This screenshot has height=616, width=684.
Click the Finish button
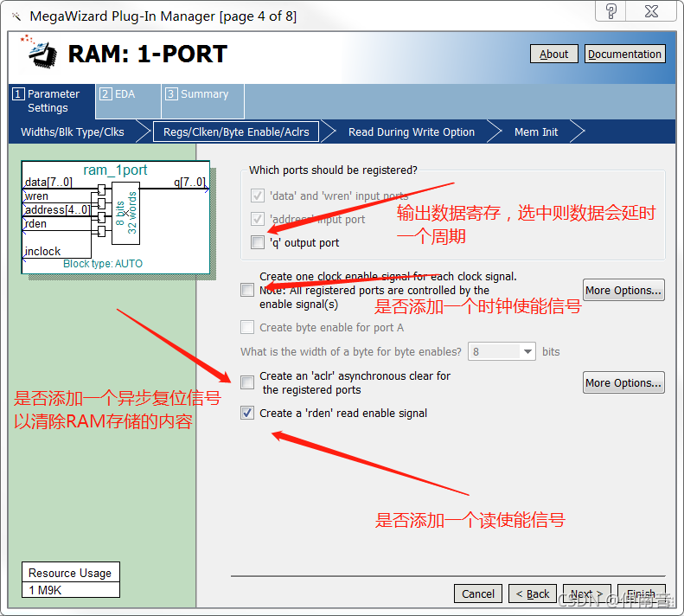click(642, 594)
